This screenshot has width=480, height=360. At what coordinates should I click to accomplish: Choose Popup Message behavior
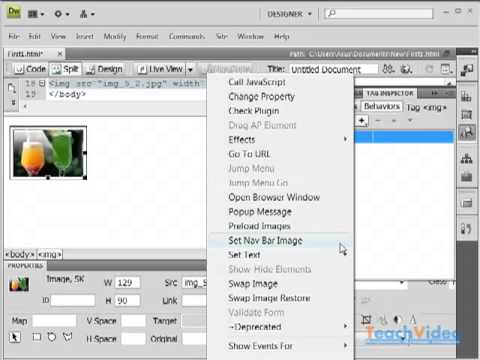click(x=260, y=212)
